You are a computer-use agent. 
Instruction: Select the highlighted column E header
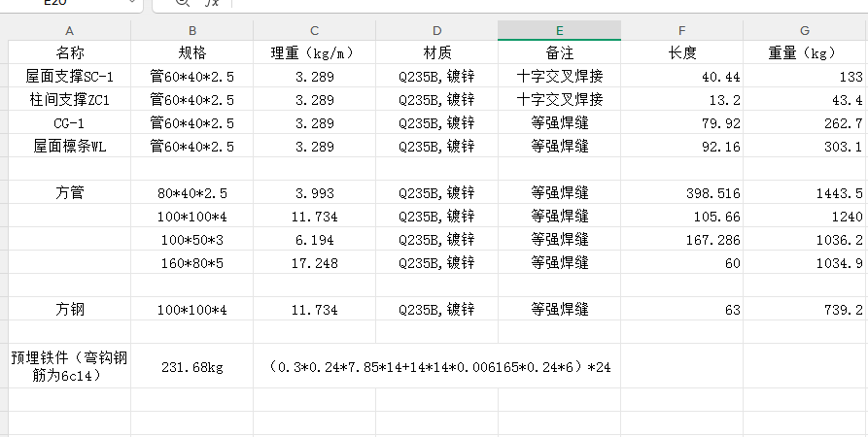click(559, 31)
